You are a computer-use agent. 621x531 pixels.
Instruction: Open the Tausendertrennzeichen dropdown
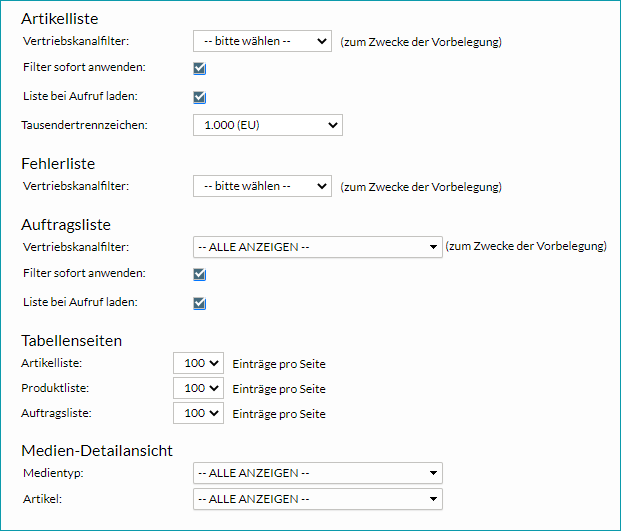(268, 125)
